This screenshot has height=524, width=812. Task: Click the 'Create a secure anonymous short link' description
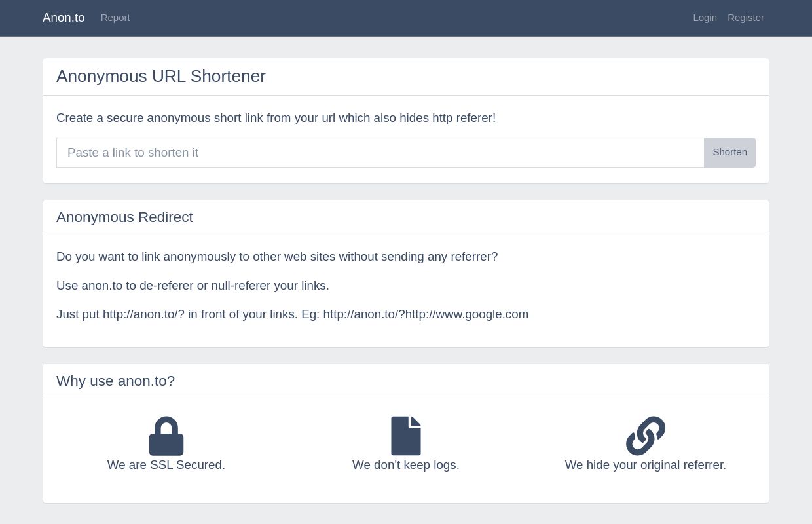(x=276, y=118)
